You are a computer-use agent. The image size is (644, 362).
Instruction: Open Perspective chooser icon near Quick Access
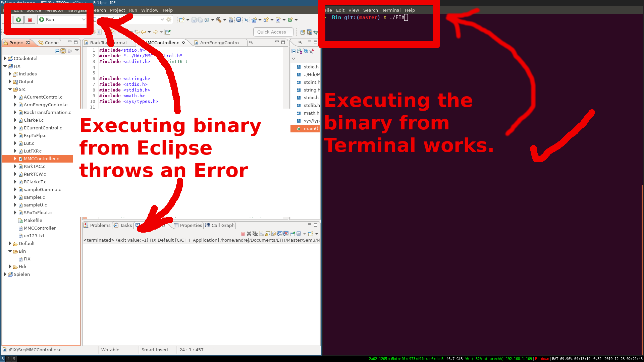[x=303, y=32]
